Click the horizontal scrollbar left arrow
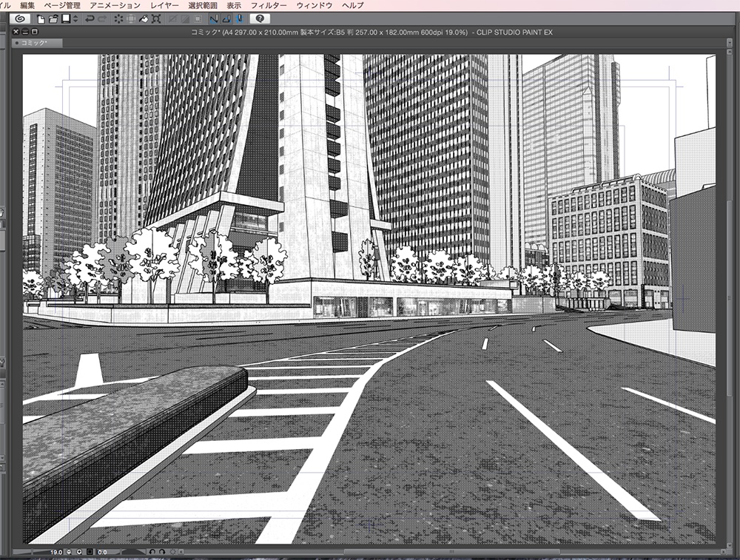 point(181,552)
